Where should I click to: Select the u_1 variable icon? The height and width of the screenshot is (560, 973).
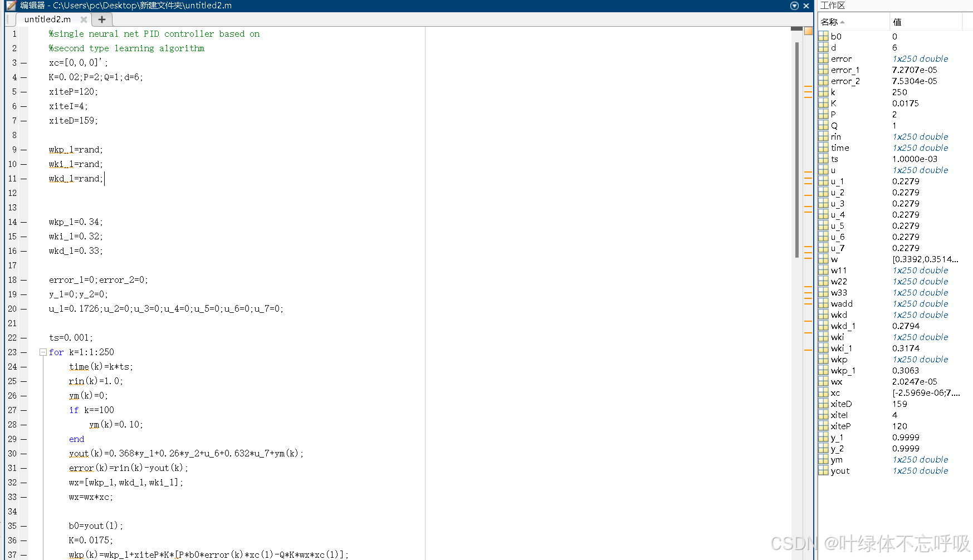(823, 181)
